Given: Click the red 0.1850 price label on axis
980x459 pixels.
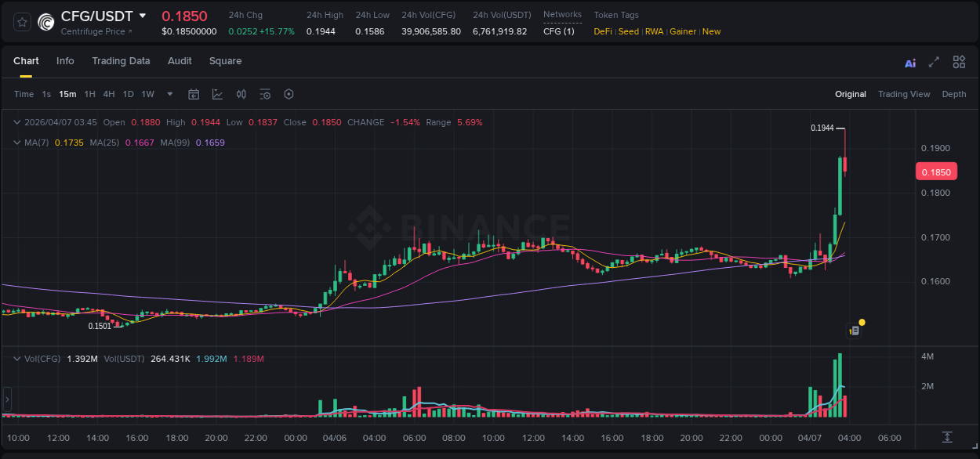Looking at the screenshot, I should pos(936,172).
